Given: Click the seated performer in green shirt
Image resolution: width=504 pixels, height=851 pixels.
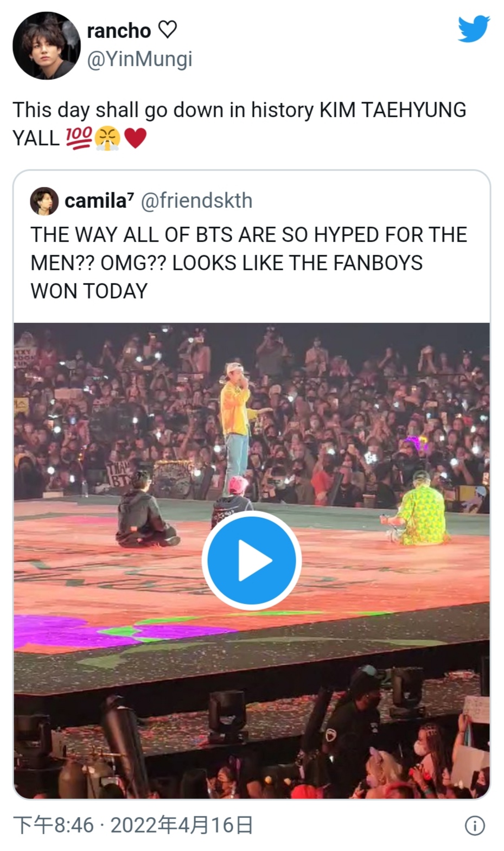Looking at the screenshot, I should click(x=420, y=513).
